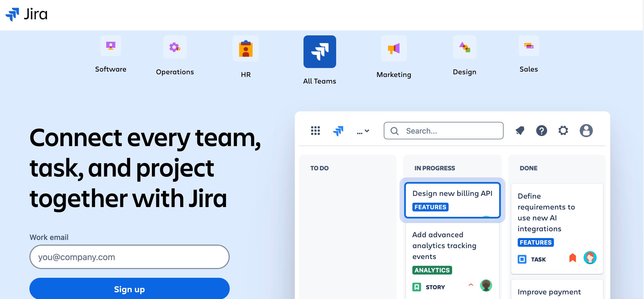
Task: Click the red priority chevron on analytics card
Action: pyautogui.click(x=471, y=285)
